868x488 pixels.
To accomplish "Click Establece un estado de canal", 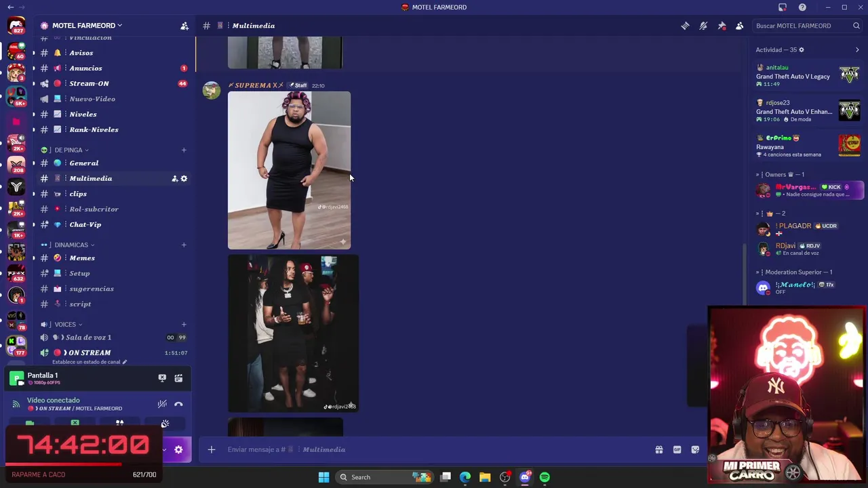I will pos(90,362).
